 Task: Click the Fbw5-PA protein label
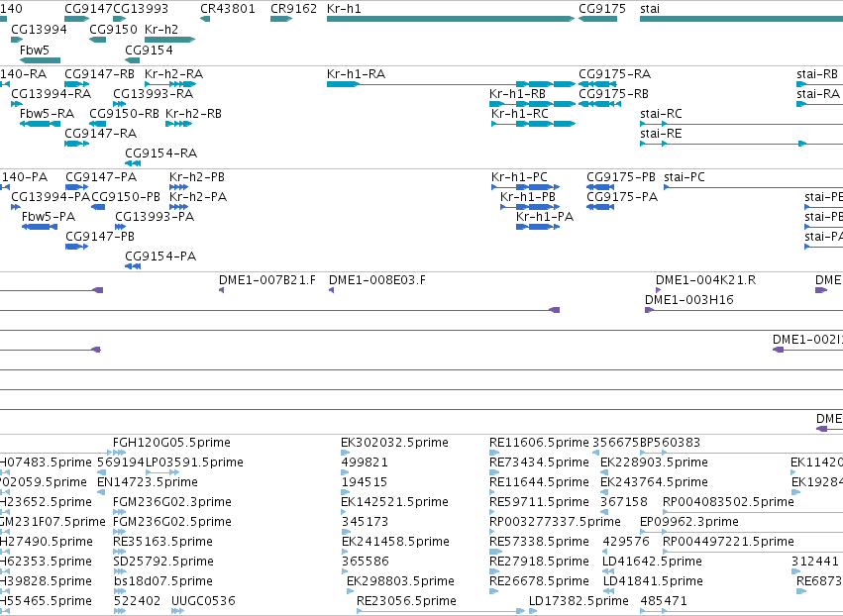pos(49,217)
